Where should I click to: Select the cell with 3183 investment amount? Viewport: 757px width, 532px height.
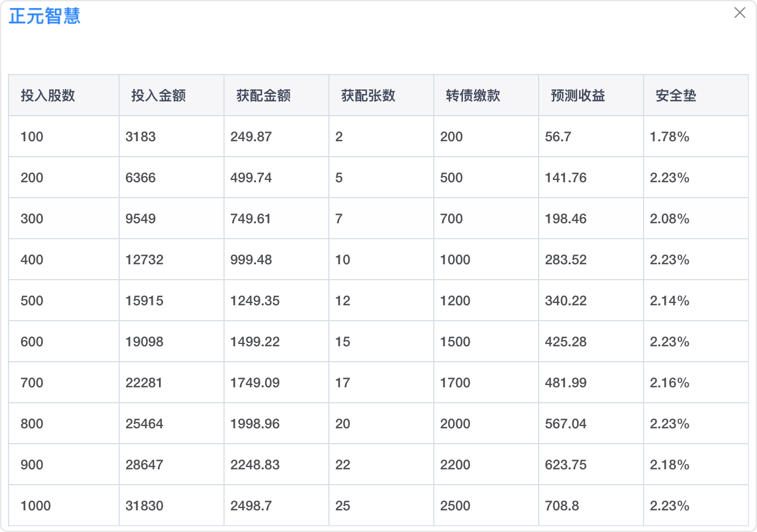(x=141, y=137)
